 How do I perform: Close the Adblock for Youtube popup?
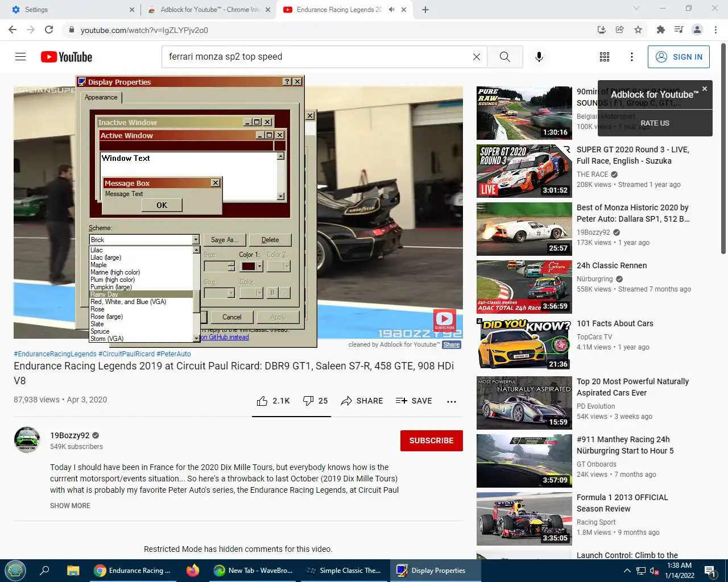pyautogui.click(x=705, y=89)
